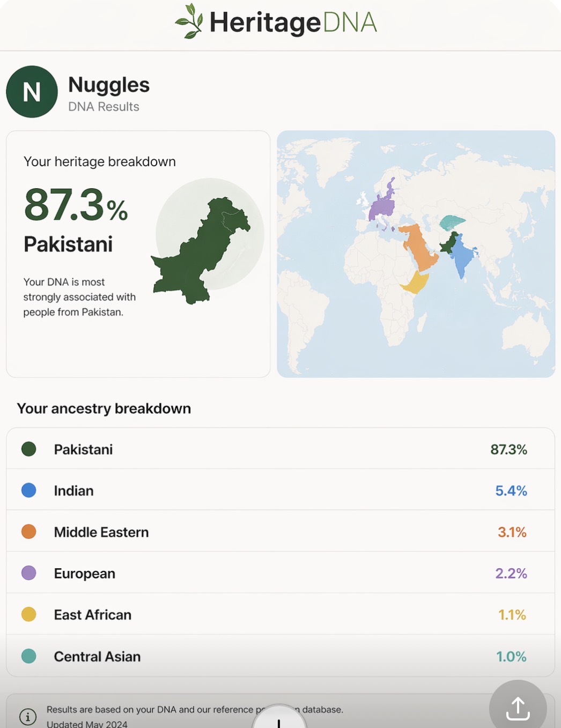Image resolution: width=561 pixels, height=728 pixels.
Task: Open the Middle Eastern ancestry row
Action: click(280, 532)
